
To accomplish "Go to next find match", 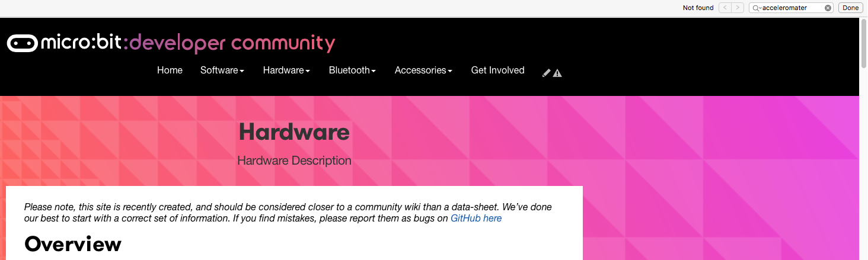I will tap(738, 8).
